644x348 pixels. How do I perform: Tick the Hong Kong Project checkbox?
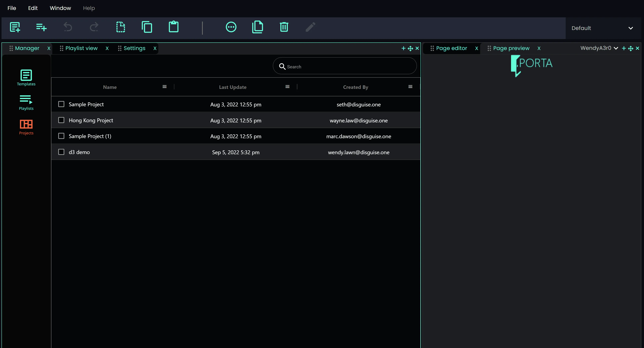[61, 120]
